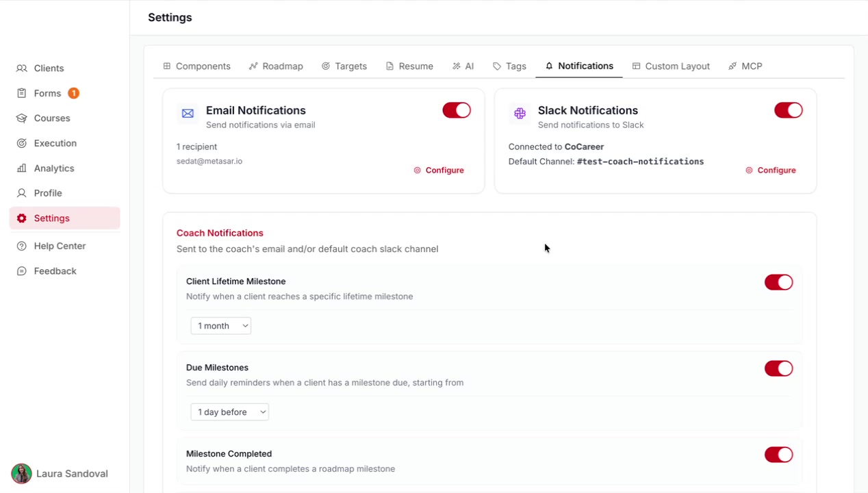This screenshot has height=493, width=868.
Task: Switch to the MCP tab
Action: (745, 66)
